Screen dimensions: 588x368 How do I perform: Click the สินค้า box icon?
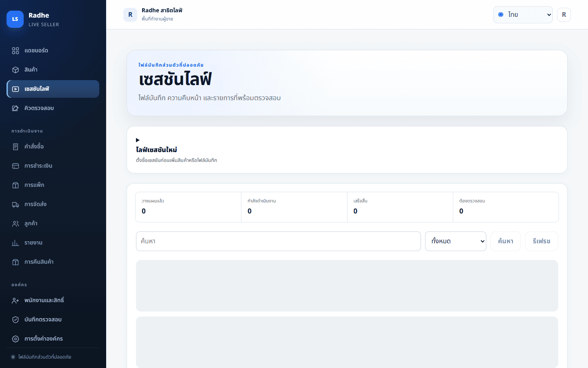click(x=16, y=70)
